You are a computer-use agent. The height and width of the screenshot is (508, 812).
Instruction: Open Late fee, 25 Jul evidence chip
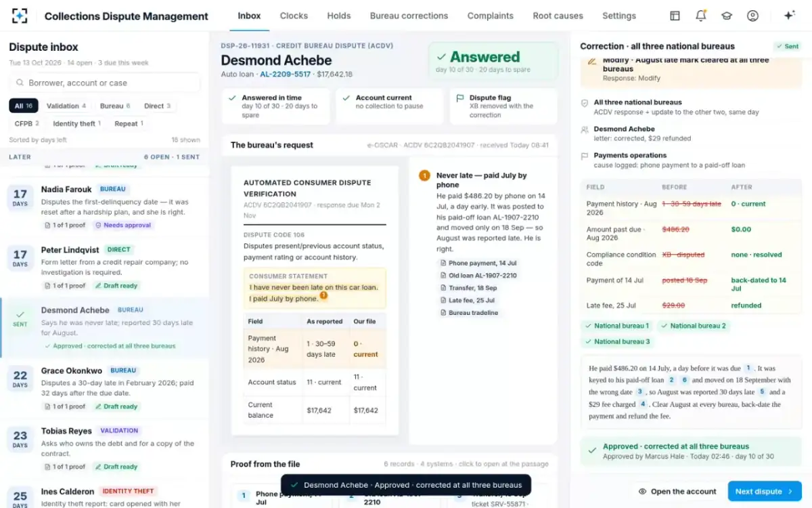[x=467, y=301]
